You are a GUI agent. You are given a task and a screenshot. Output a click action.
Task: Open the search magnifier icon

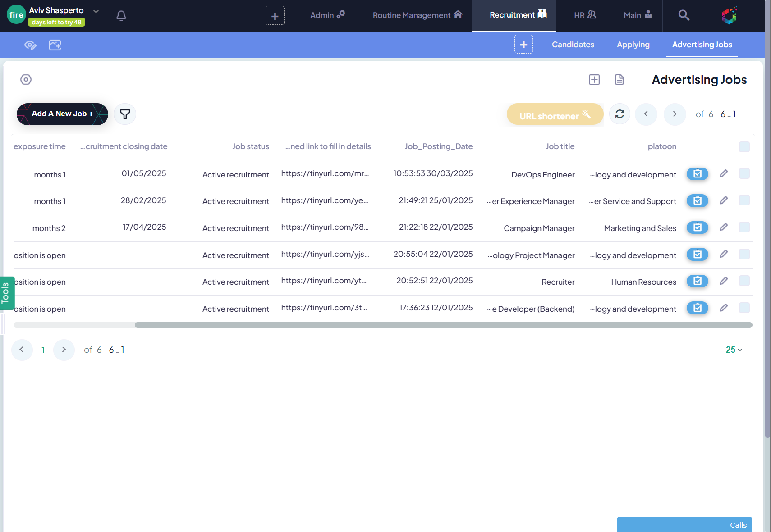684,15
